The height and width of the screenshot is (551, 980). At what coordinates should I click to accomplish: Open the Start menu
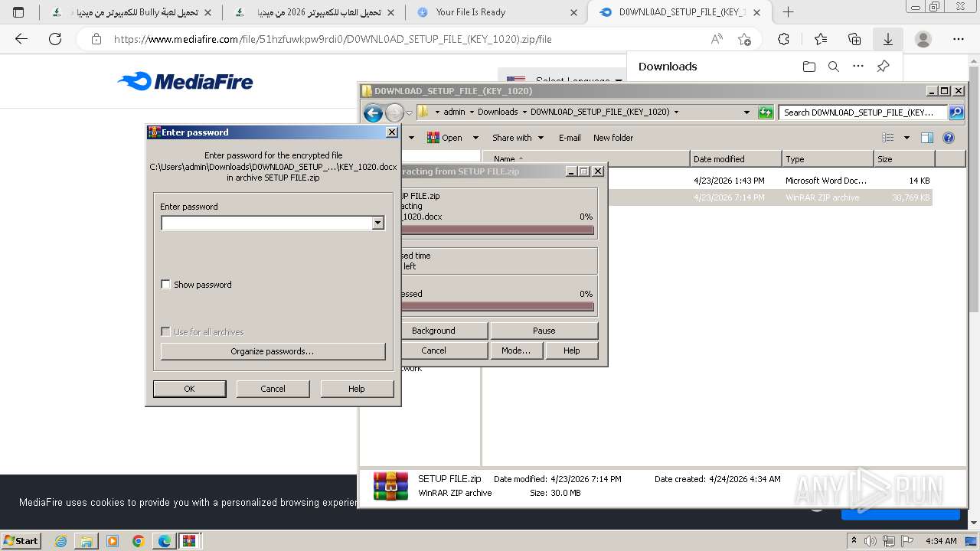click(21, 541)
